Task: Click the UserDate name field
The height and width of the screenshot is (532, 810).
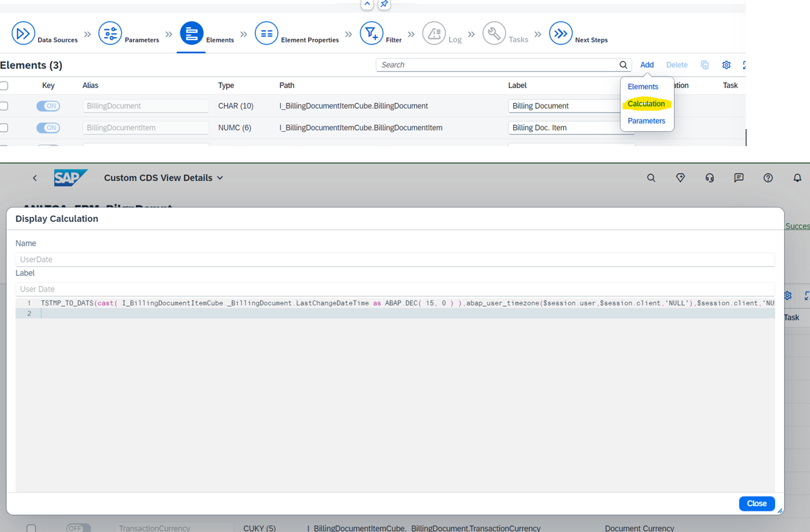Action: [x=394, y=259]
